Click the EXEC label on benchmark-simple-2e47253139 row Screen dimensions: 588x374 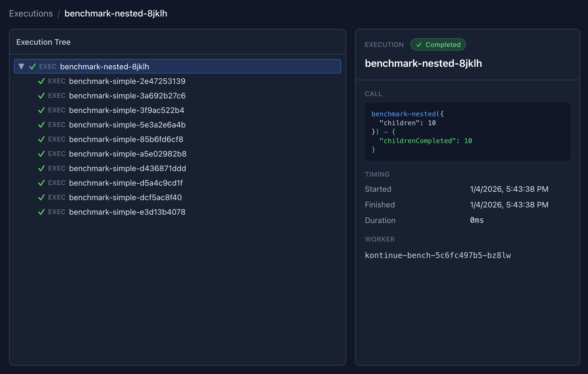pyautogui.click(x=57, y=81)
